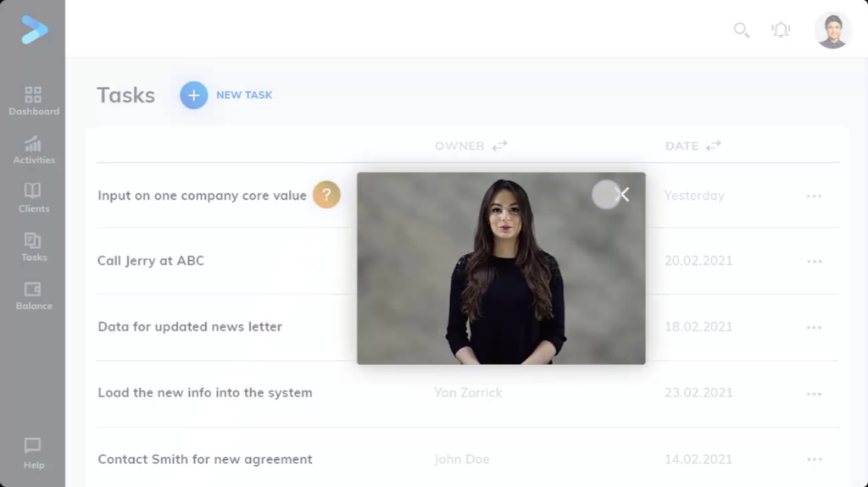Open notifications bell icon
This screenshot has width=868, height=487.
(781, 30)
